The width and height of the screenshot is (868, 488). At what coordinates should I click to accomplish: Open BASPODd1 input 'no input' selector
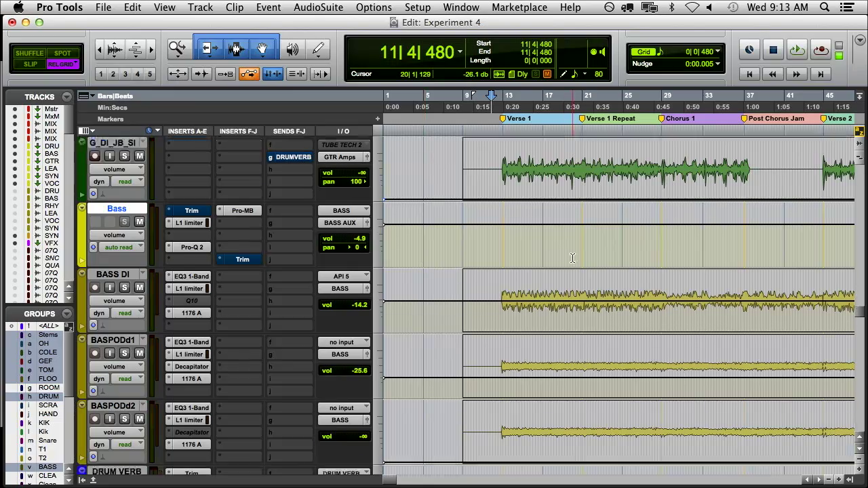click(344, 342)
